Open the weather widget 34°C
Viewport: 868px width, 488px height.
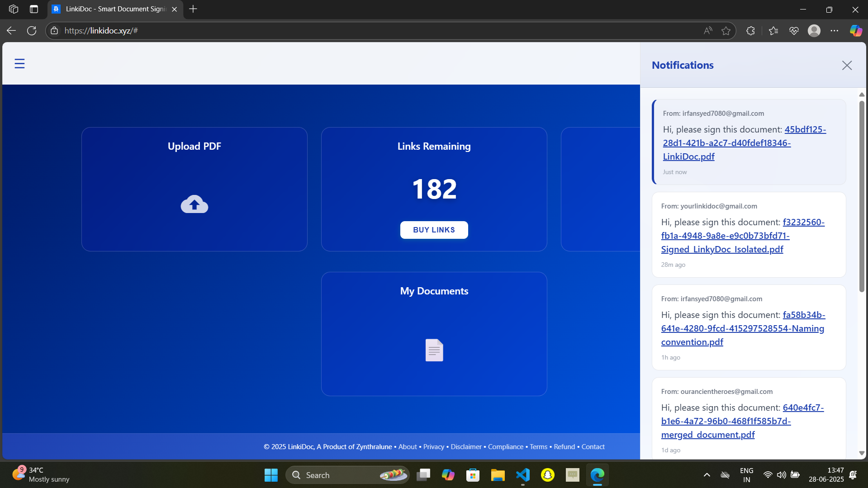click(x=41, y=475)
